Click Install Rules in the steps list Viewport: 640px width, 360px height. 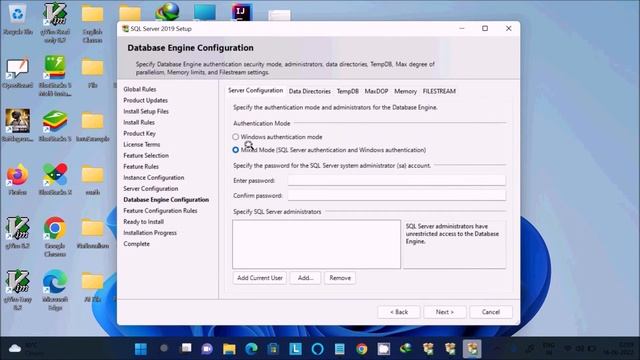pyautogui.click(x=139, y=122)
